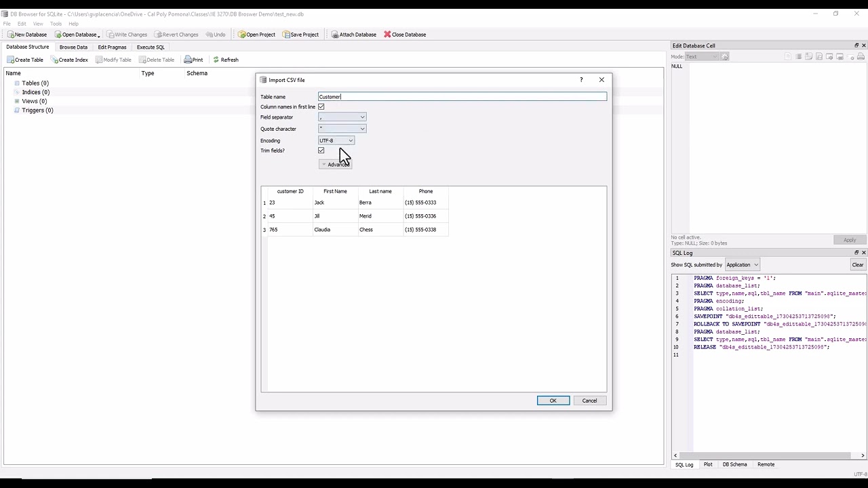868x488 pixels.
Task: Expand the Advanced options section
Action: coord(335,165)
